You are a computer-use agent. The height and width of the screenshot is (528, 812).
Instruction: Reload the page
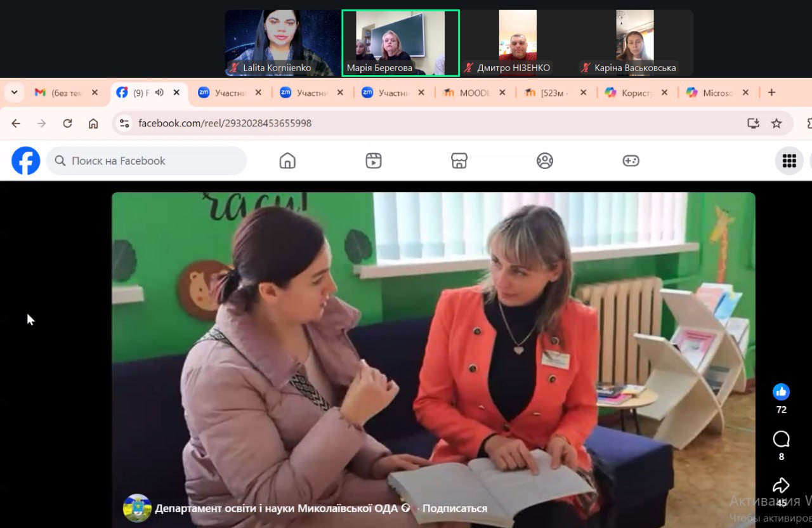pos(67,123)
